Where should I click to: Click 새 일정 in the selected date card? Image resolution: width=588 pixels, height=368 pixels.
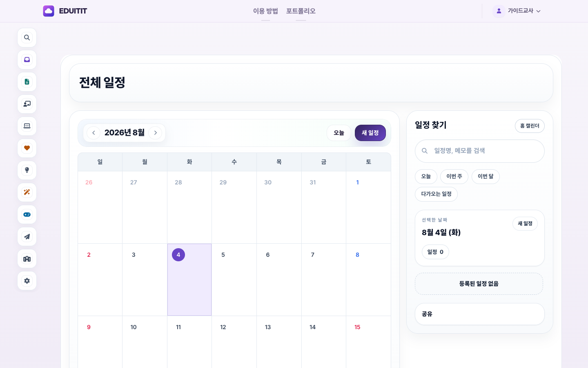[x=525, y=224]
